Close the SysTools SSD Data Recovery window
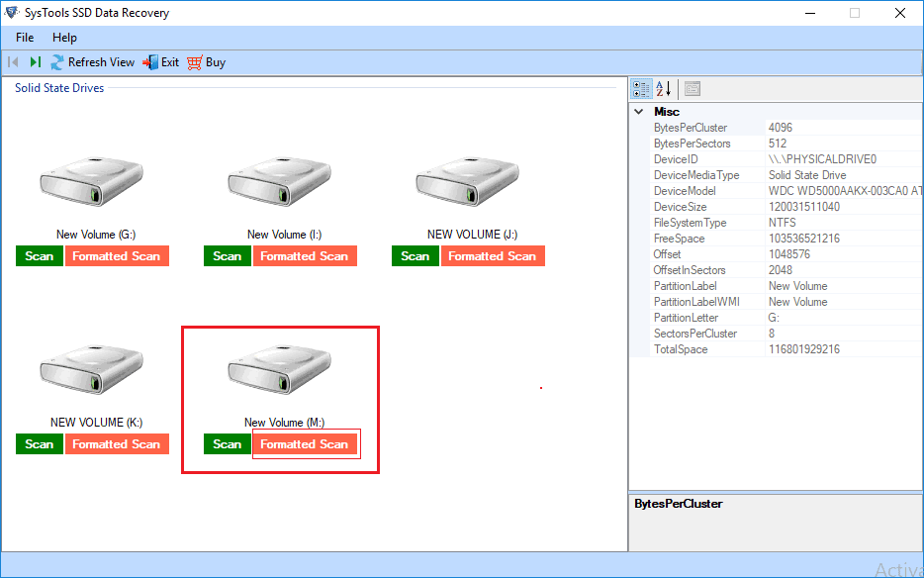The width and height of the screenshot is (924, 578). (900, 13)
